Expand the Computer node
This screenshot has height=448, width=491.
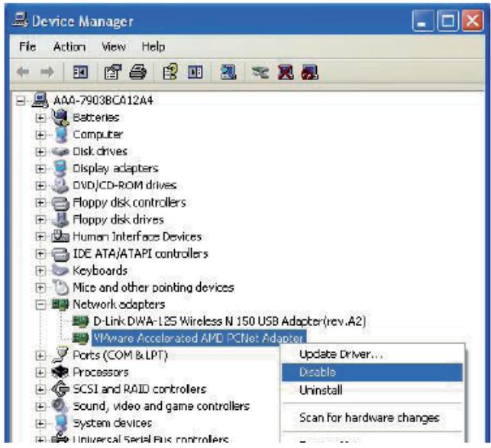[x=40, y=134]
